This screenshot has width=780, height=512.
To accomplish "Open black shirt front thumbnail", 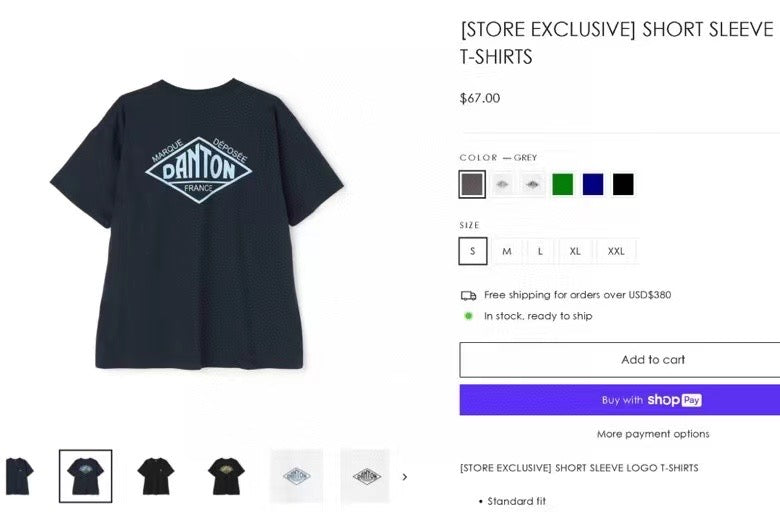I will (x=156, y=476).
